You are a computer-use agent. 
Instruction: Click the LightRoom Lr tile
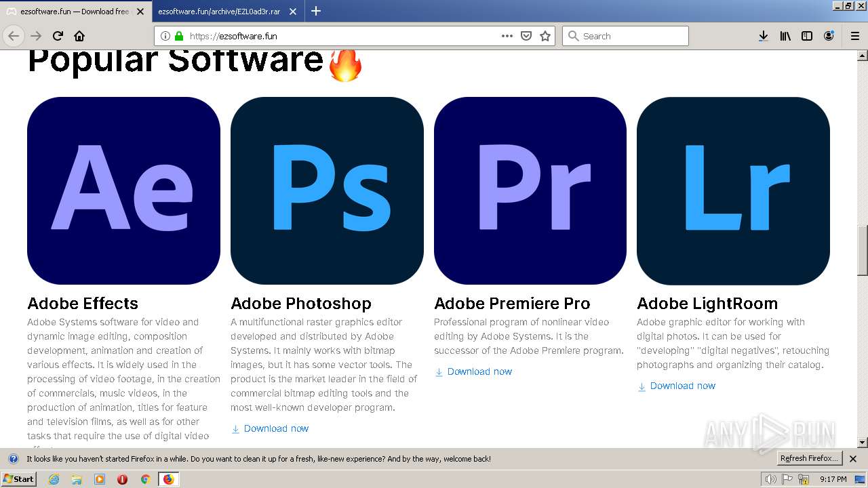click(733, 190)
